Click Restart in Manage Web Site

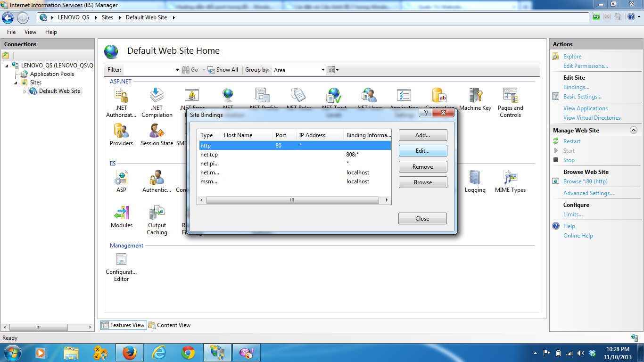point(572,141)
